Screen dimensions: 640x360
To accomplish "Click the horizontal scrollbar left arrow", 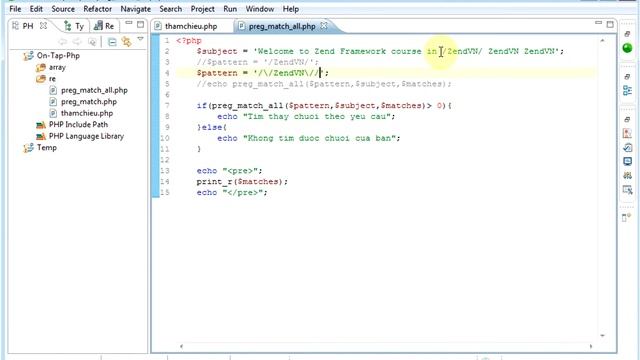I will 181,346.
